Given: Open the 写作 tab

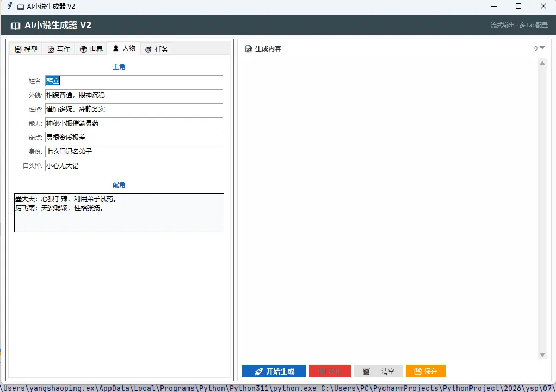Looking at the screenshot, I should click(59, 49).
